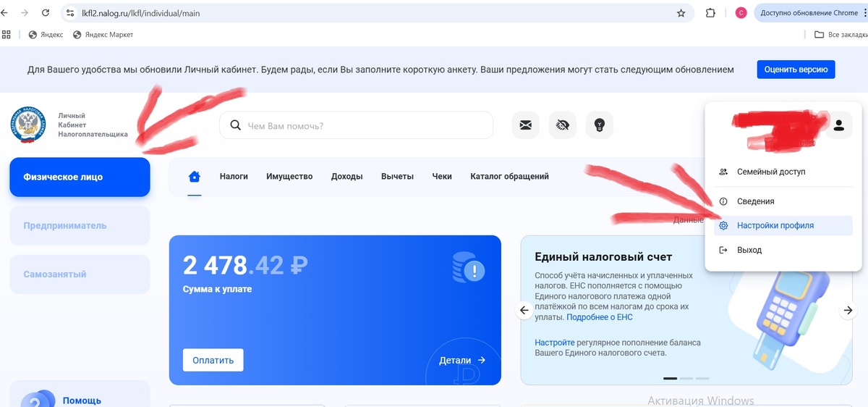
Task: Click the browser address bar URL
Action: pyautogui.click(x=141, y=13)
